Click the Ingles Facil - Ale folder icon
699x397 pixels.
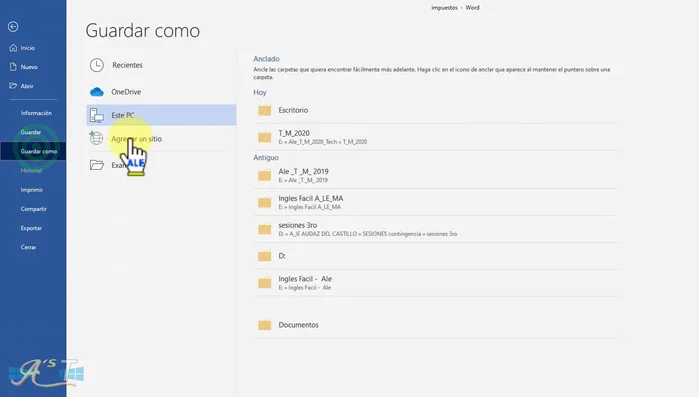pos(264,283)
